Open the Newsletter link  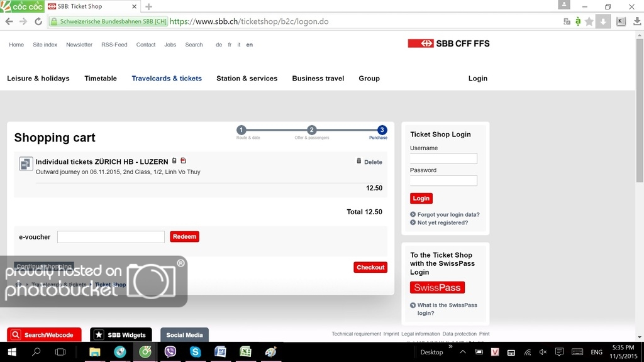click(79, 45)
